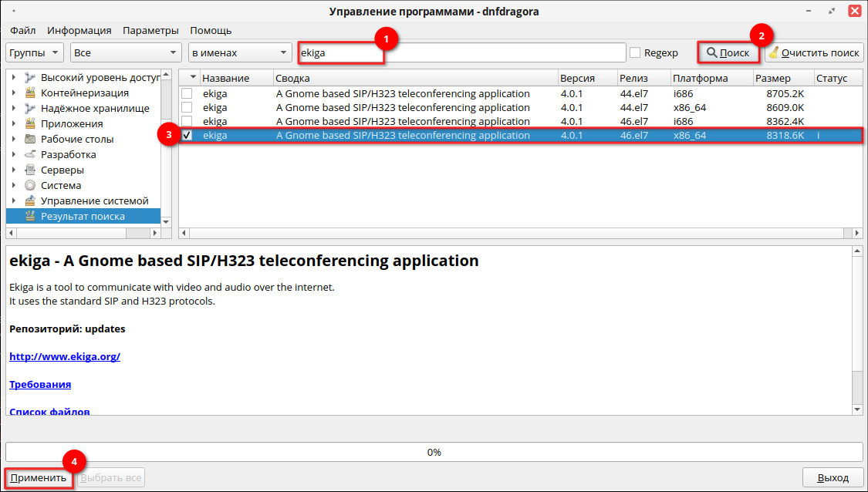Open the http://www.ekiga.org/ link
The height and width of the screenshot is (492, 868).
coord(65,356)
